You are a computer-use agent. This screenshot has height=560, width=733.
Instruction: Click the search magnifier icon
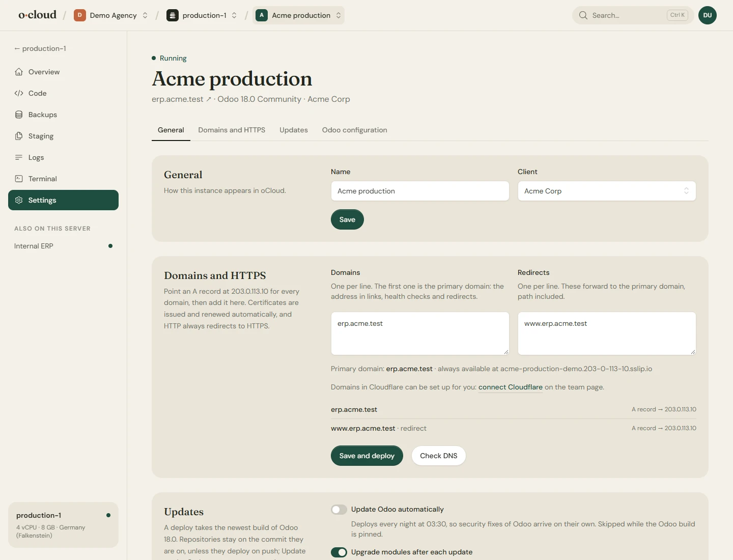[583, 15]
